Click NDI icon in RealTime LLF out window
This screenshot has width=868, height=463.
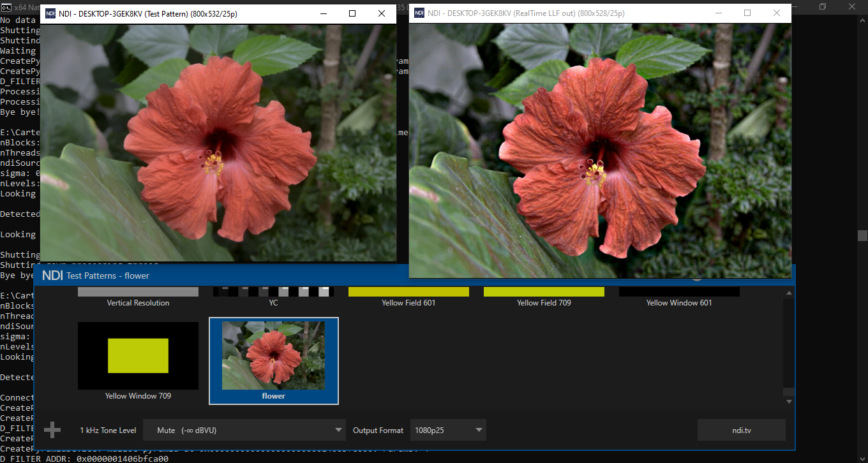pyautogui.click(x=419, y=13)
